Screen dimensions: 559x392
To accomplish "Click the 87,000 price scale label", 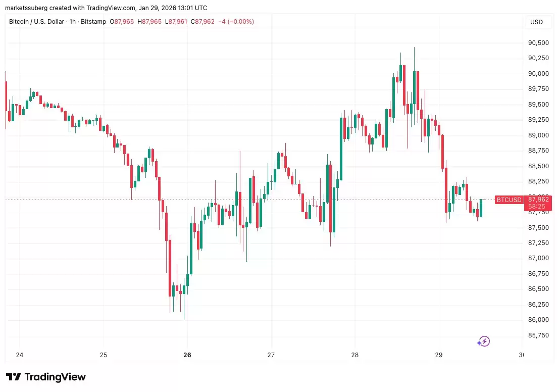I will tap(538, 258).
